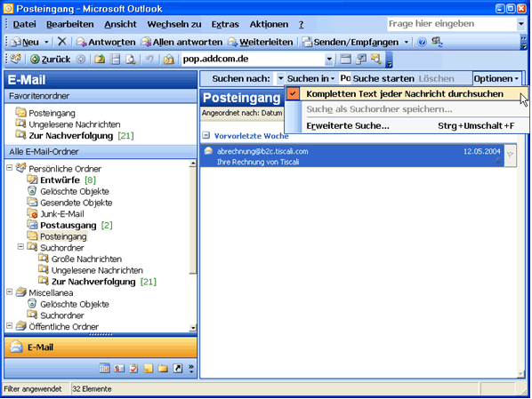Open the Suchen nach dropdown arrow

pos(280,79)
